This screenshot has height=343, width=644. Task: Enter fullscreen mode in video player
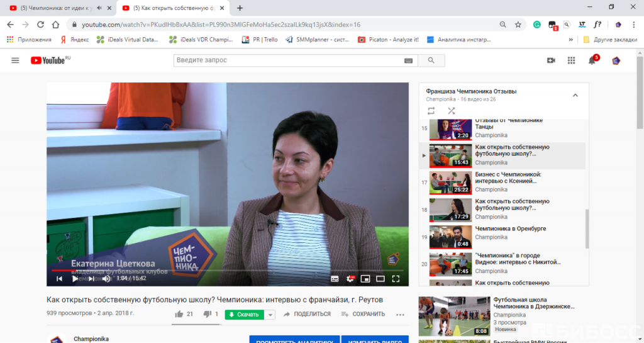pos(396,278)
